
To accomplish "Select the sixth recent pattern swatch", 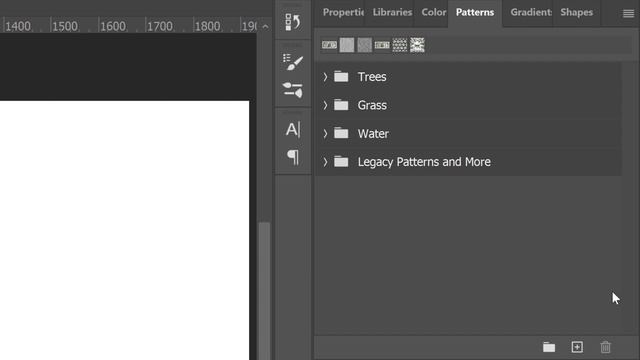I will 417,45.
